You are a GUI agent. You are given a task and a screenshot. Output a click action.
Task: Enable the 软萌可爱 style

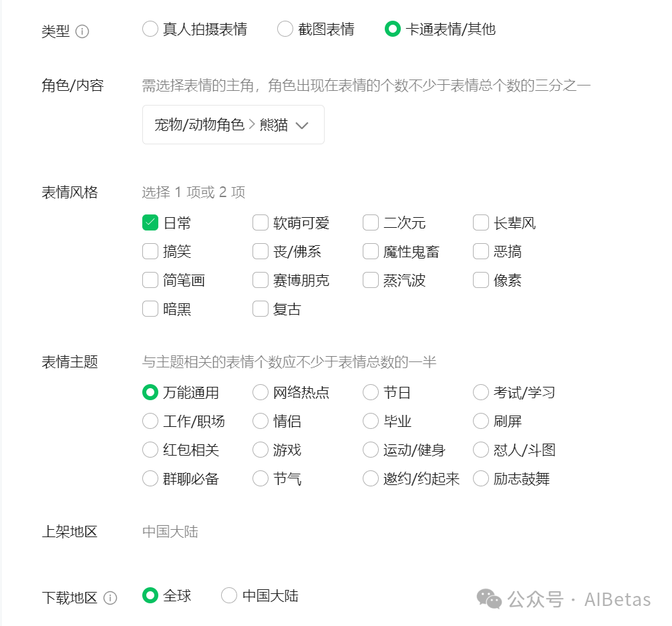[260, 222]
